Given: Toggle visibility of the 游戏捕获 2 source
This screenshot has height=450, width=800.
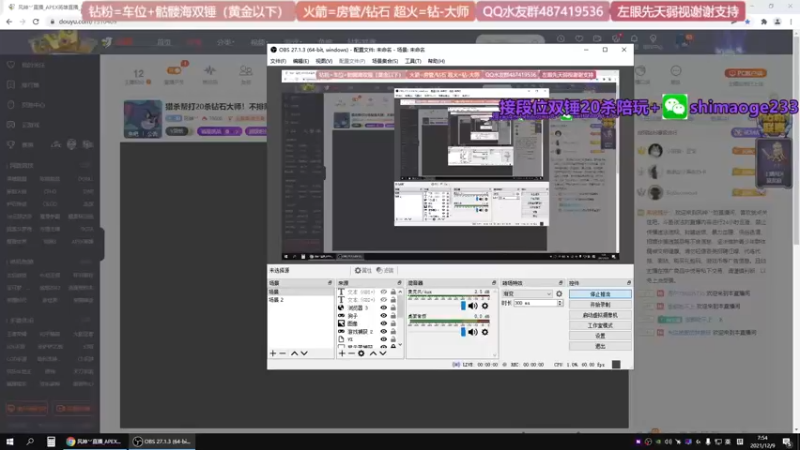Looking at the screenshot, I should tap(384, 332).
